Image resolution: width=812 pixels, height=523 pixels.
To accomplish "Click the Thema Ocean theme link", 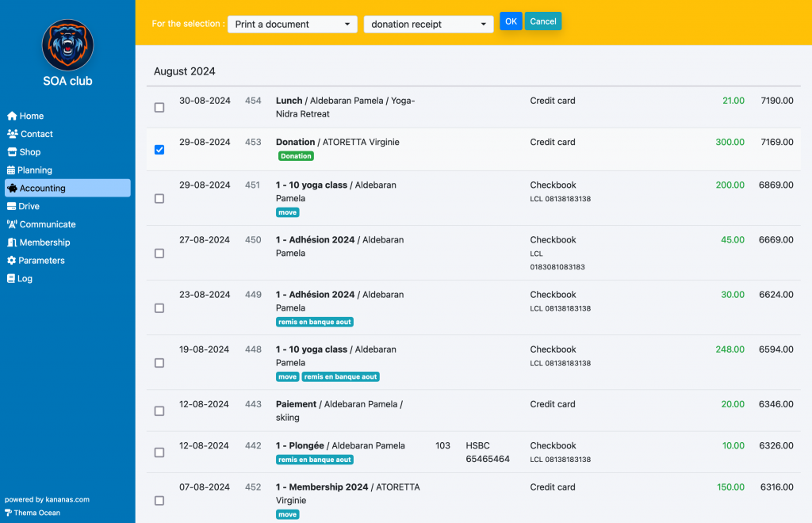I will [x=36, y=513].
